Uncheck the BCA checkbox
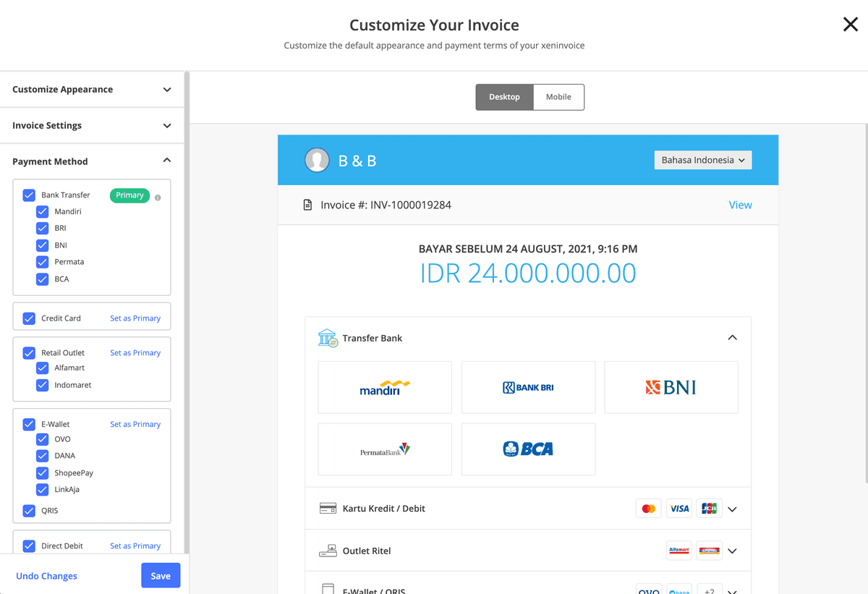 point(43,279)
